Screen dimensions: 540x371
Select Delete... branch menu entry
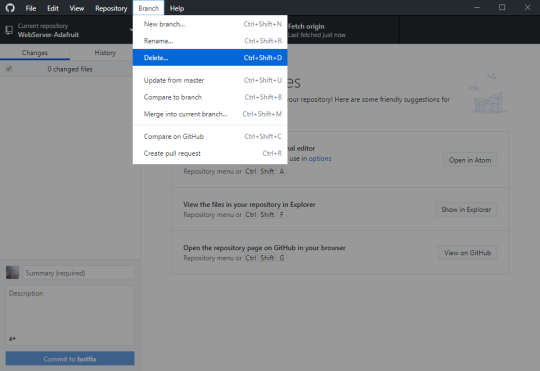click(210, 58)
